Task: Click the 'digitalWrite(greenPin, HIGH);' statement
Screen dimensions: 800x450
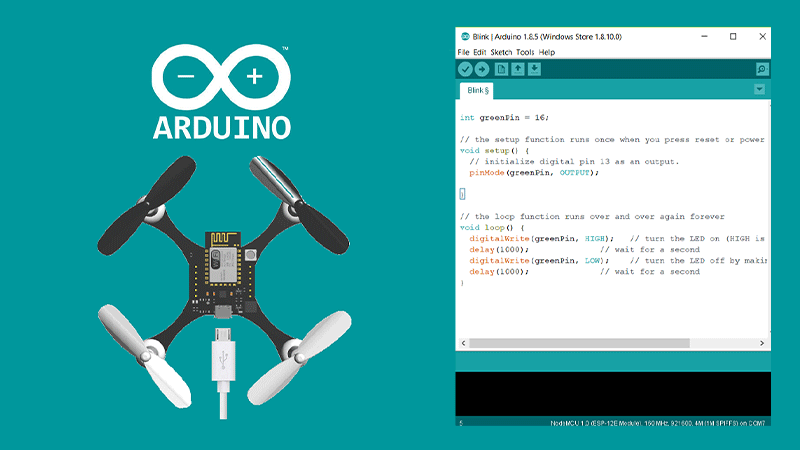Action: click(x=541, y=238)
